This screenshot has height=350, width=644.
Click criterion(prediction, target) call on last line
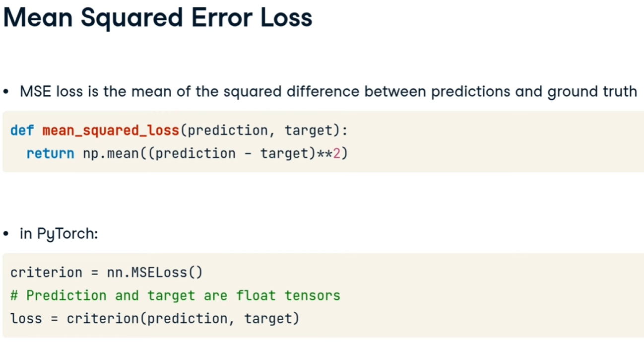(183, 318)
